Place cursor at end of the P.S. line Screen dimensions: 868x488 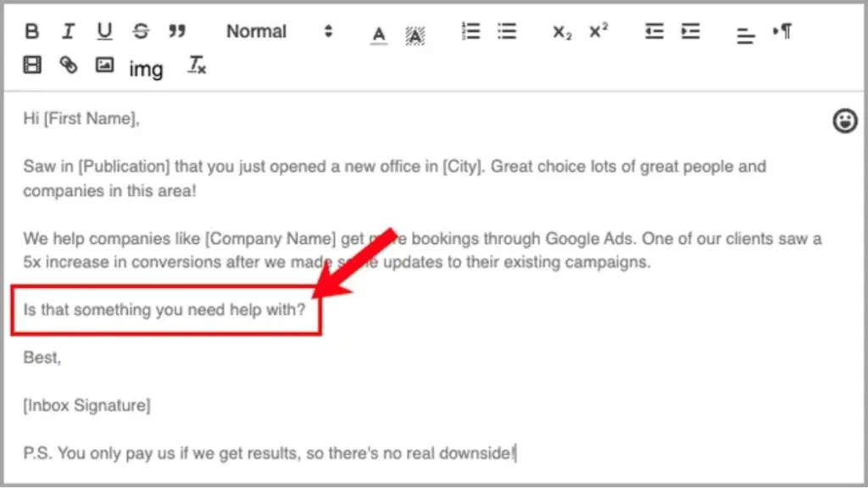515,453
